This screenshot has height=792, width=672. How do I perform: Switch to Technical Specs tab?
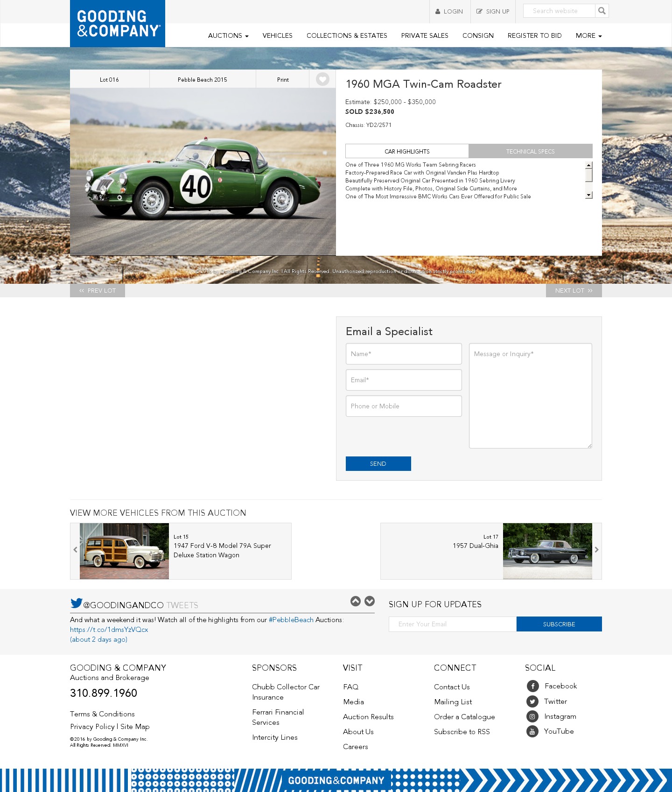click(x=531, y=151)
